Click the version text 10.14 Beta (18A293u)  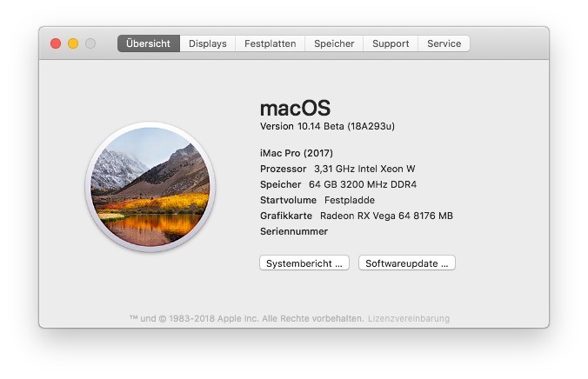(x=327, y=126)
